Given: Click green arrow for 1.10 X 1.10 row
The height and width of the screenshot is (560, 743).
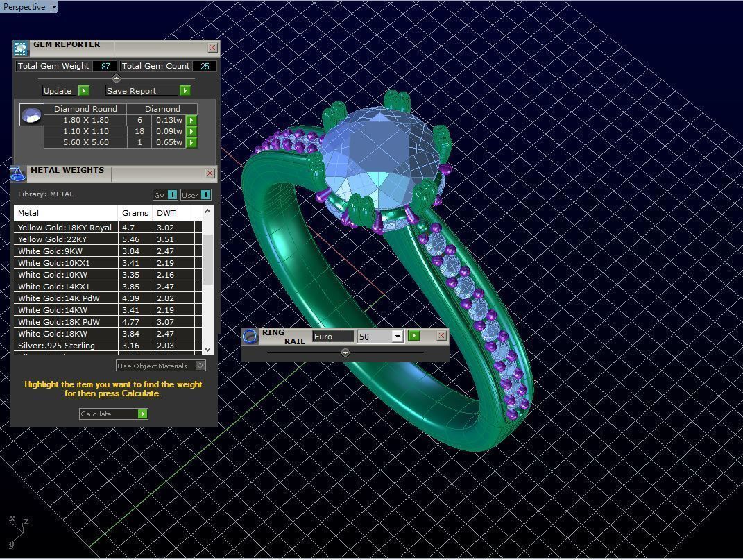Looking at the screenshot, I should click(191, 131).
